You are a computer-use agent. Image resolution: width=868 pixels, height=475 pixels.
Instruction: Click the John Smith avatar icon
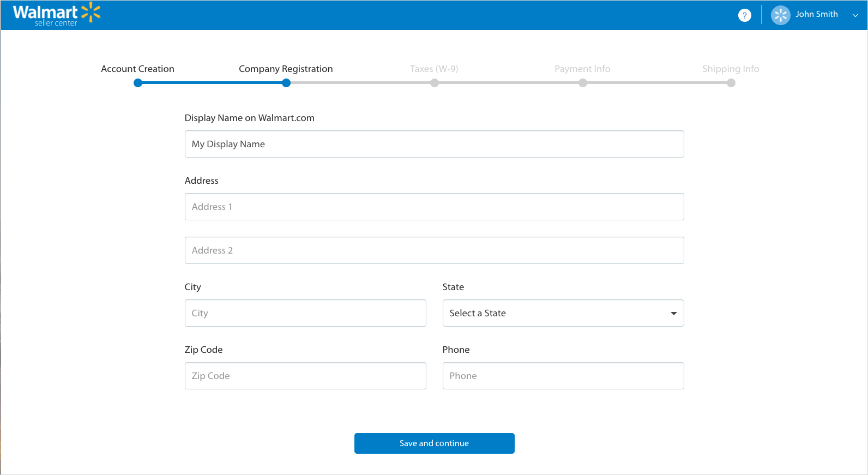pyautogui.click(x=780, y=15)
